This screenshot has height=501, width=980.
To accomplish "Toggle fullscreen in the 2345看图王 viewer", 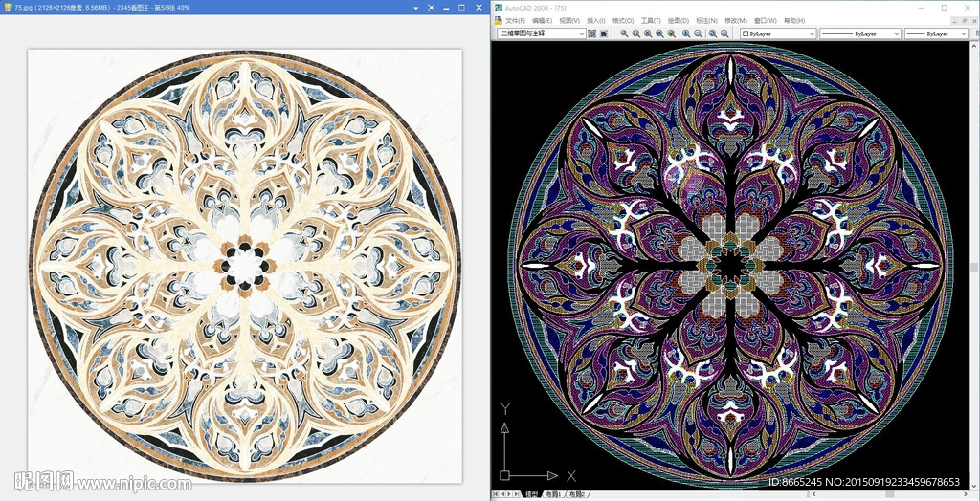I will coord(432,8).
